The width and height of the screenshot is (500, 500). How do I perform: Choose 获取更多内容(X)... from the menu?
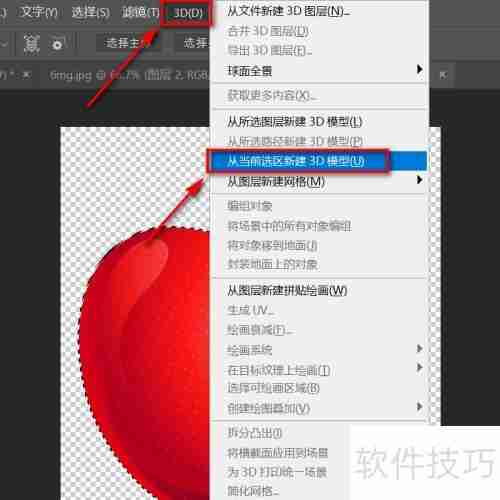[319, 96]
